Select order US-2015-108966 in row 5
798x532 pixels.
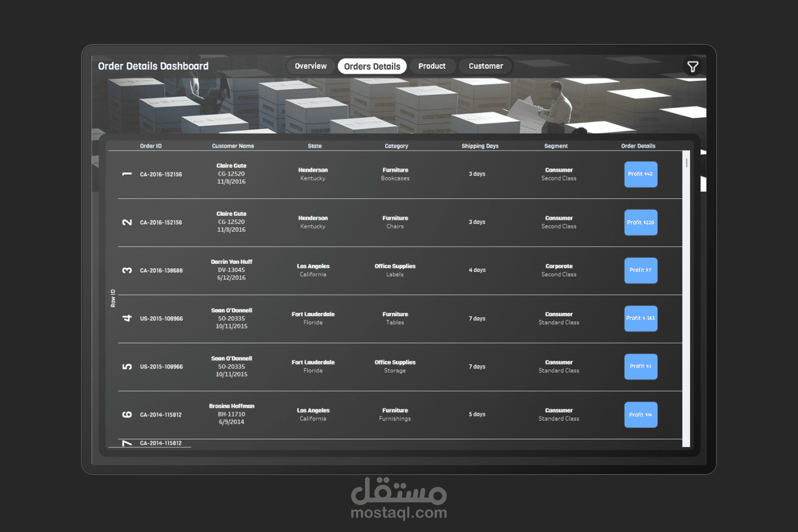(x=161, y=367)
